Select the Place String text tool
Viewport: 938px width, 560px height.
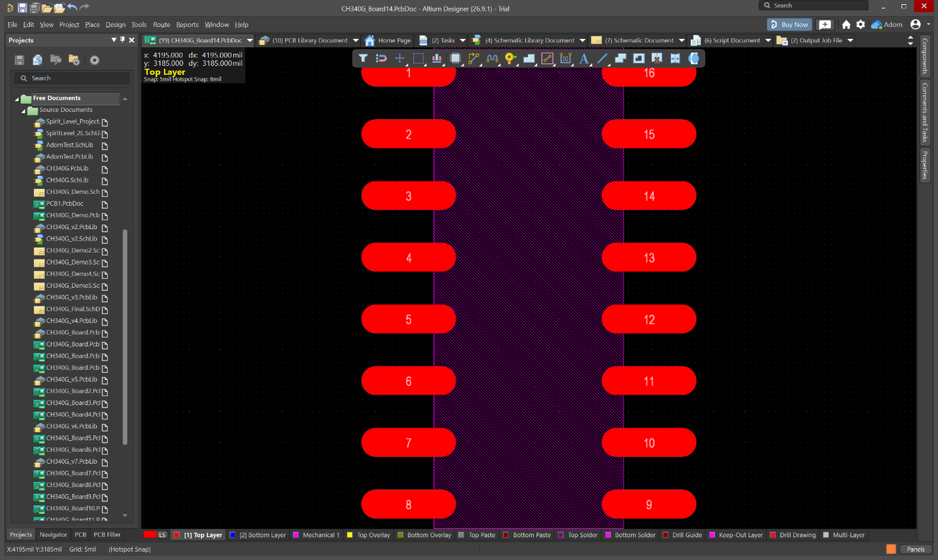[584, 58]
